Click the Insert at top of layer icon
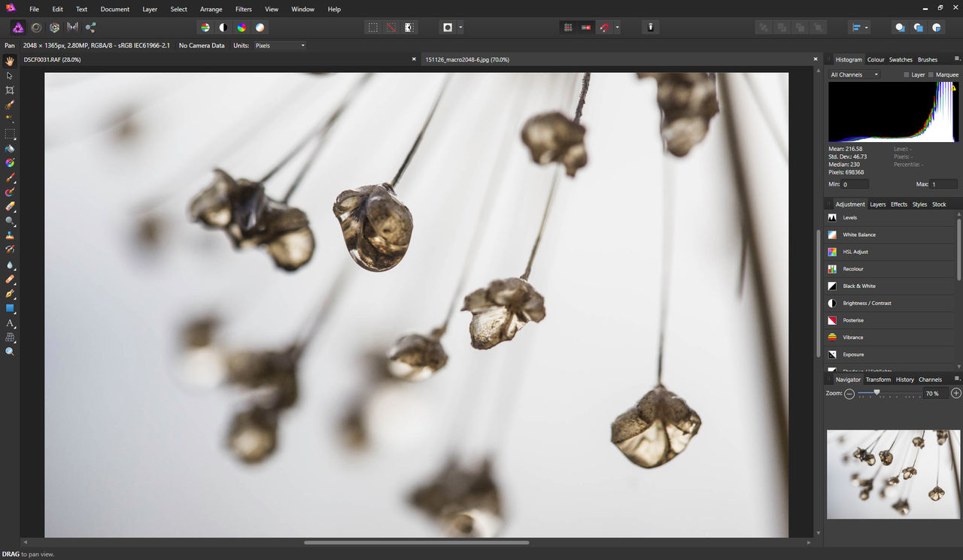The width and height of the screenshot is (963, 560). point(918,27)
